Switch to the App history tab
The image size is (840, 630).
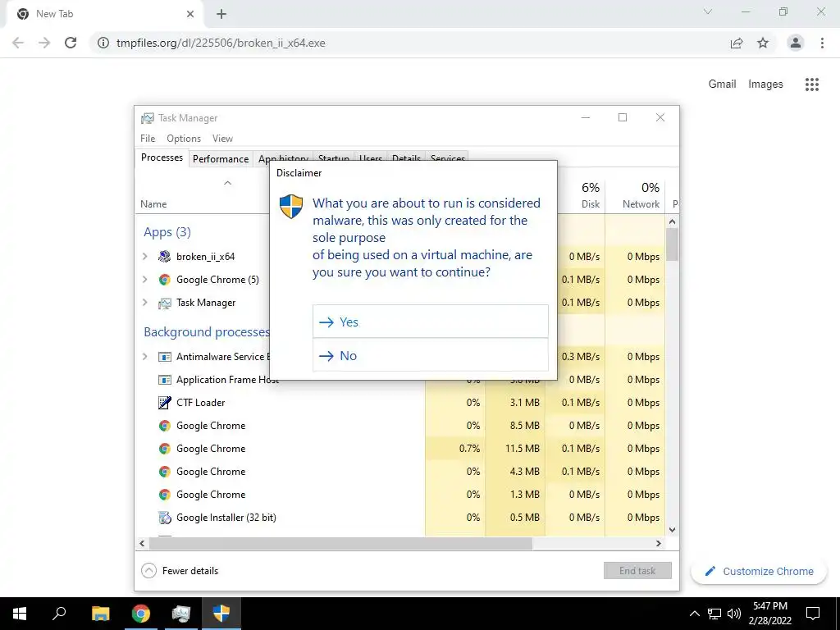283,157
